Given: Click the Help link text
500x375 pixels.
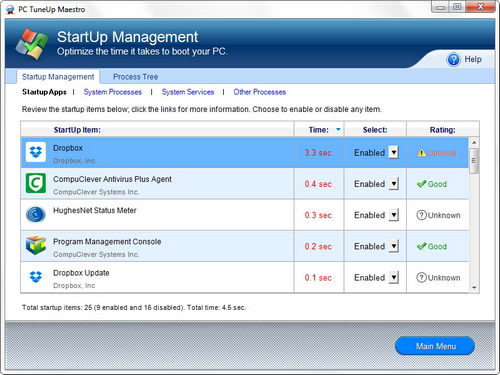Looking at the screenshot, I should click(x=473, y=59).
